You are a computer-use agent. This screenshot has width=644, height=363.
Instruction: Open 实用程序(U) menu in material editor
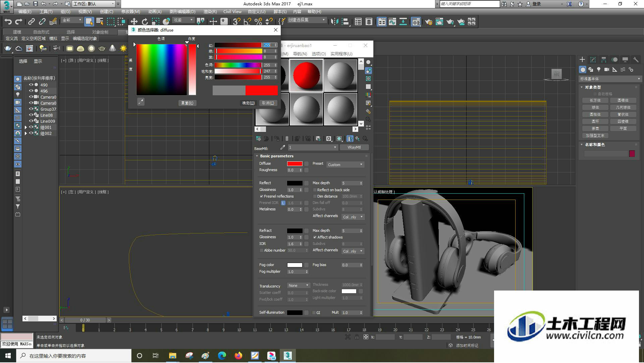click(x=341, y=54)
